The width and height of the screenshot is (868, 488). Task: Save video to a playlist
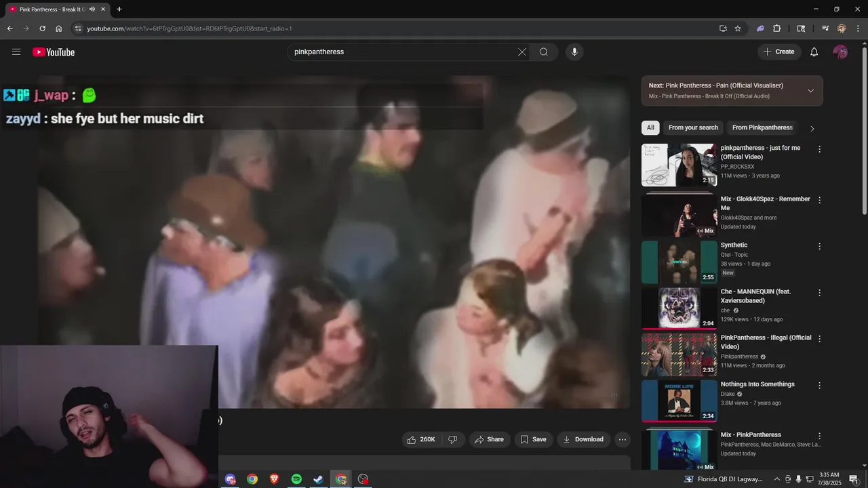pyautogui.click(x=534, y=439)
